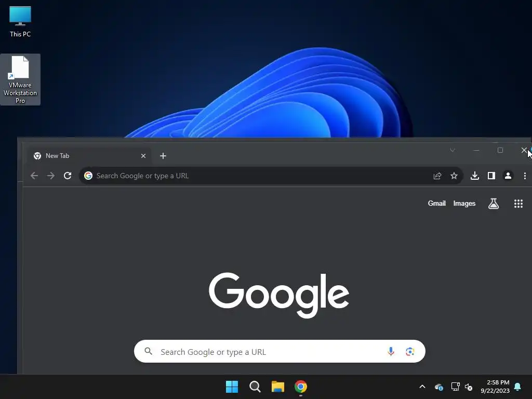Click the muted volume tray icon

(469, 387)
